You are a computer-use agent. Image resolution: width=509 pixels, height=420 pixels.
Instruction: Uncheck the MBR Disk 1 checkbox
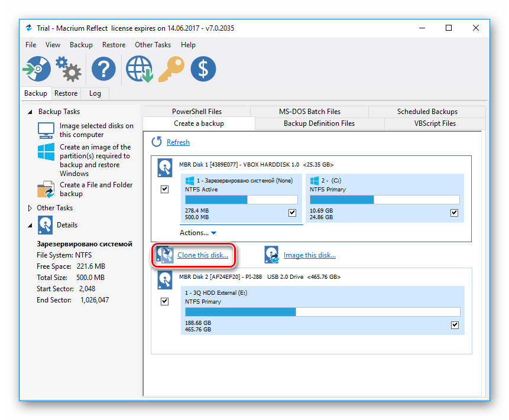[164, 190]
